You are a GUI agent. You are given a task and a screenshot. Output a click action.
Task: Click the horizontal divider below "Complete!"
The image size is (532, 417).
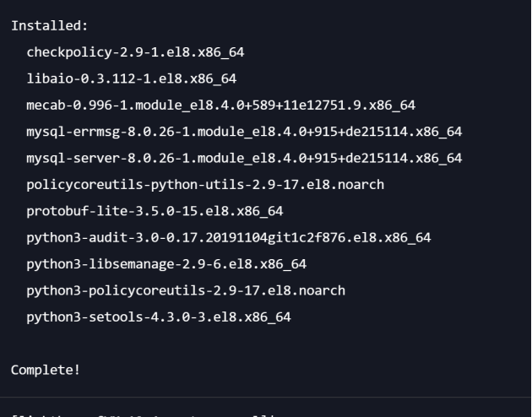pos(266,398)
